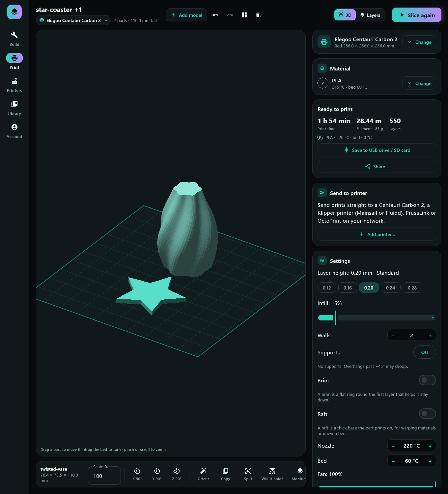The width and height of the screenshot is (448, 494).
Task: Click the Infill slider track
Action: [377, 318]
